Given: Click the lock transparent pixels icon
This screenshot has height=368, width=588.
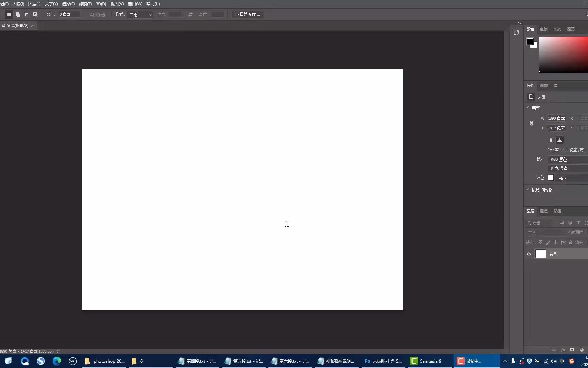Looking at the screenshot, I should 541,243.
